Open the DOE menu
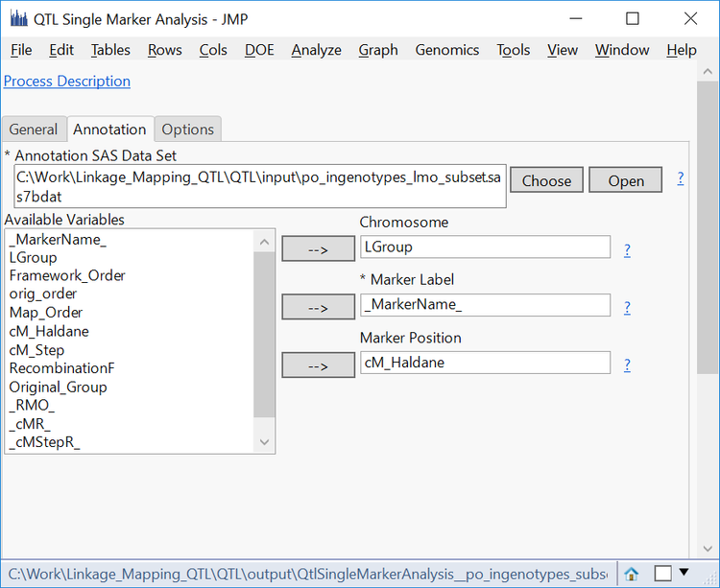 point(259,50)
